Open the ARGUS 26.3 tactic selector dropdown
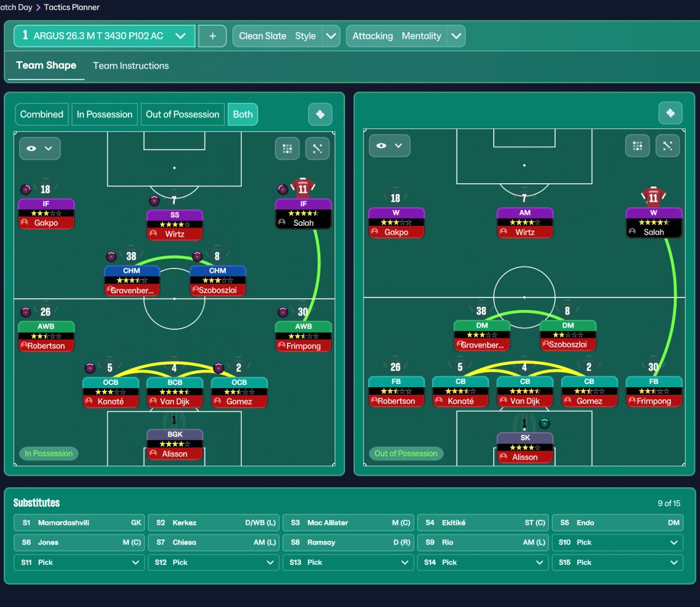The height and width of the screenshot is (607, 700). coord(104,36)
